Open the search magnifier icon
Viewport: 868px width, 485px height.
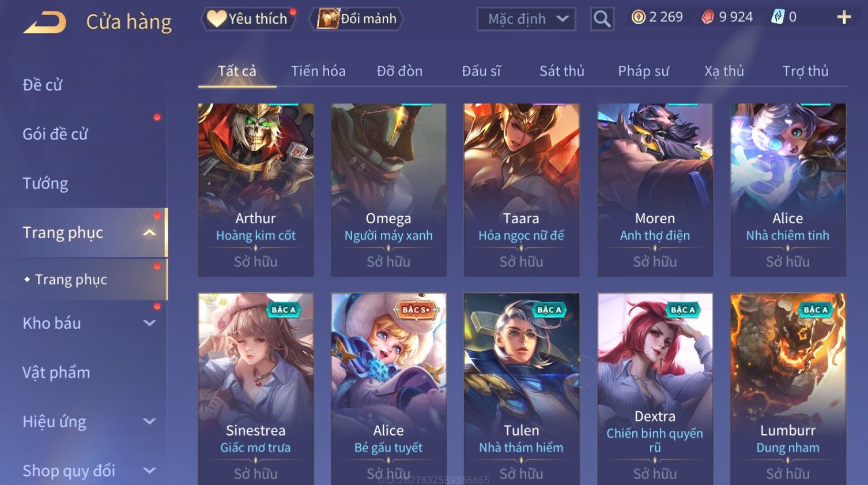[x=602, y=19]
